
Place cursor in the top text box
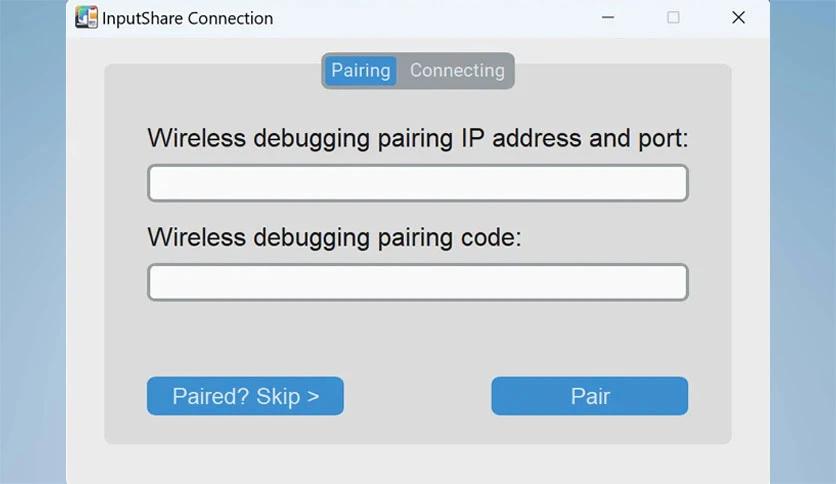[x=418, y=183]
